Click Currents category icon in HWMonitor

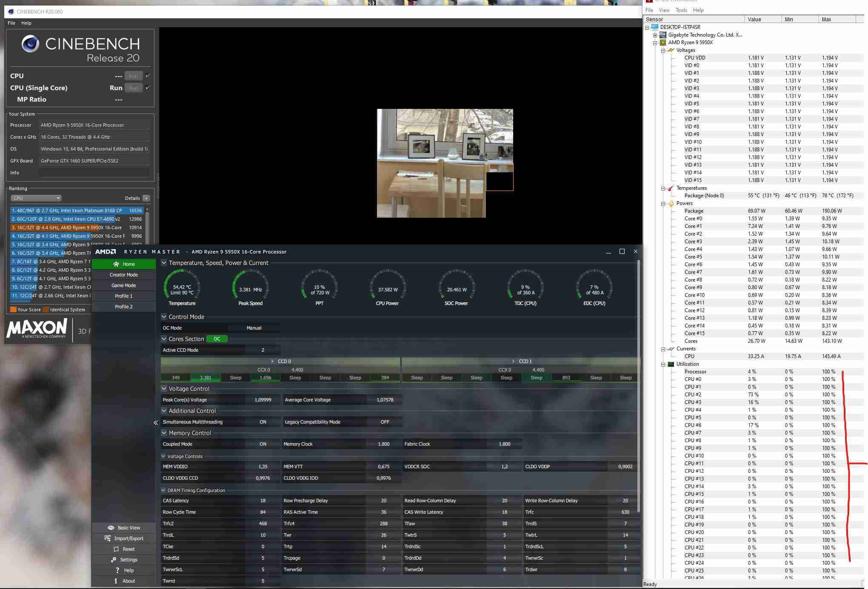coord(671,349)
